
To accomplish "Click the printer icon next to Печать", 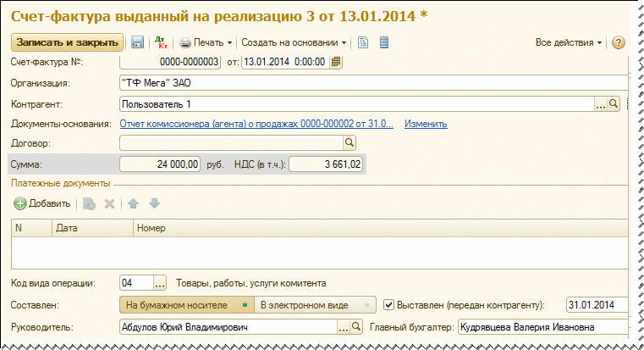I will [x=185, y=42].
